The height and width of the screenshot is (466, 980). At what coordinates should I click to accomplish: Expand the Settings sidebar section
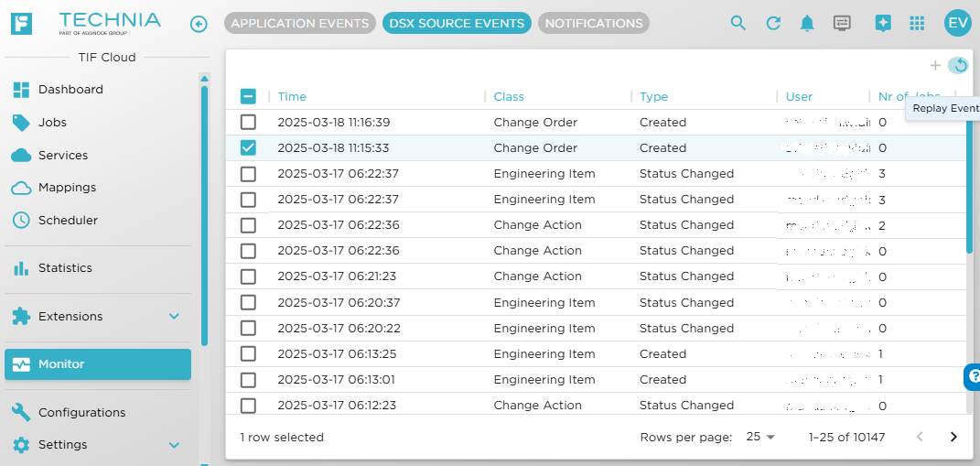[174, 445]
